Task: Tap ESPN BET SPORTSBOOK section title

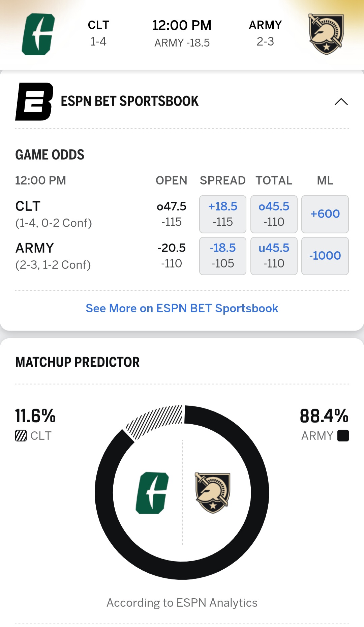Action: (x=130, y=101)
